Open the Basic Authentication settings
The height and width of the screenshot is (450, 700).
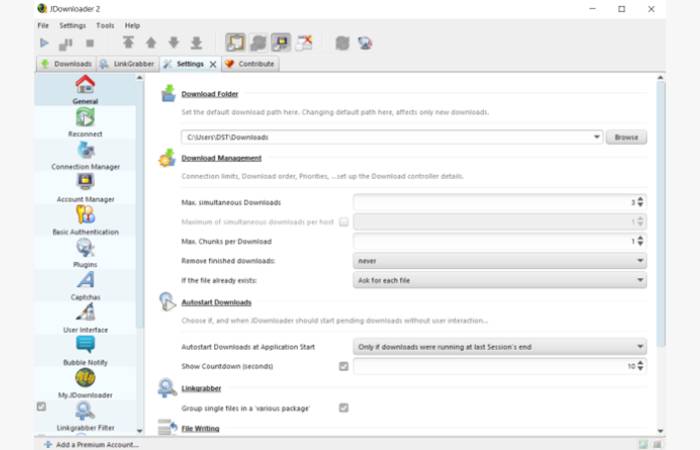[85, 221]
